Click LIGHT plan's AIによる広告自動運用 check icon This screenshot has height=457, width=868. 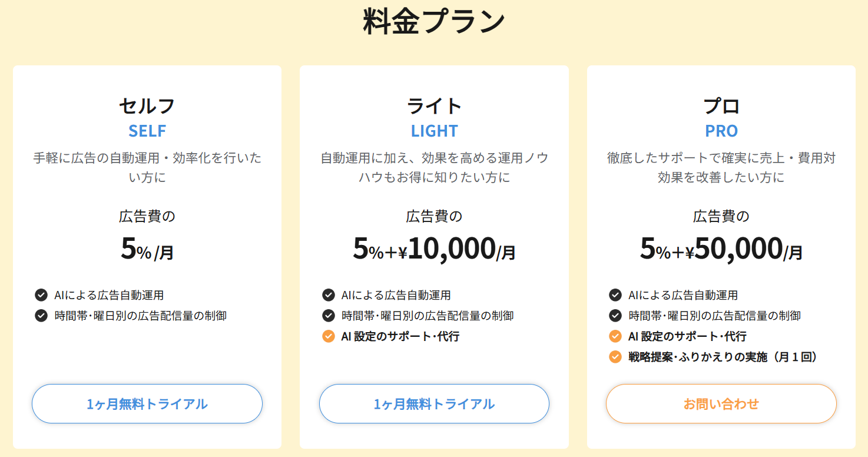[x=329, y=295]
